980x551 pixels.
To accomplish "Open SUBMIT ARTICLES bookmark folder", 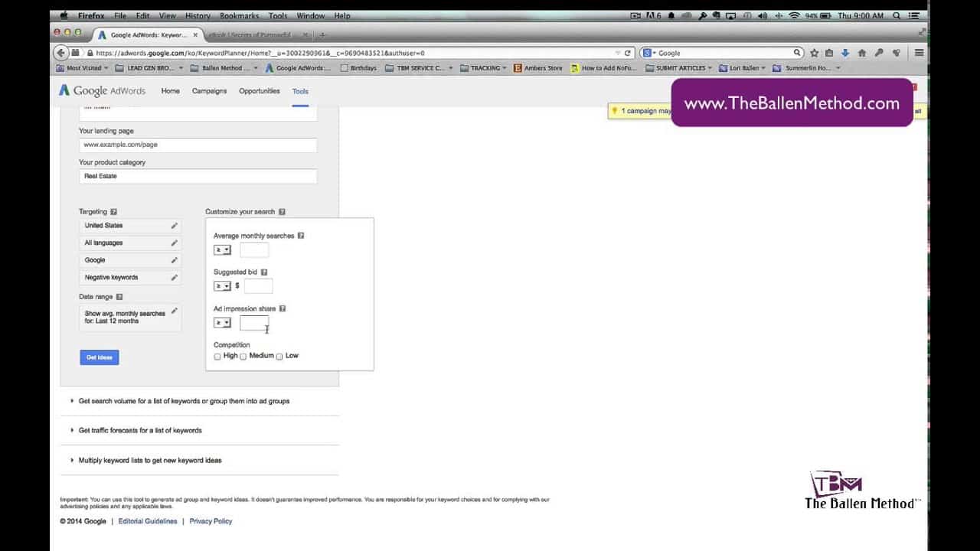I will pos(679,68).
